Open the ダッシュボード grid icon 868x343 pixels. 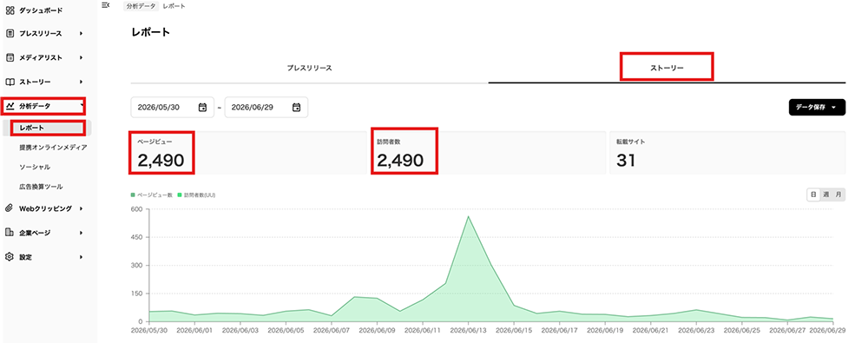coord(10,10)
